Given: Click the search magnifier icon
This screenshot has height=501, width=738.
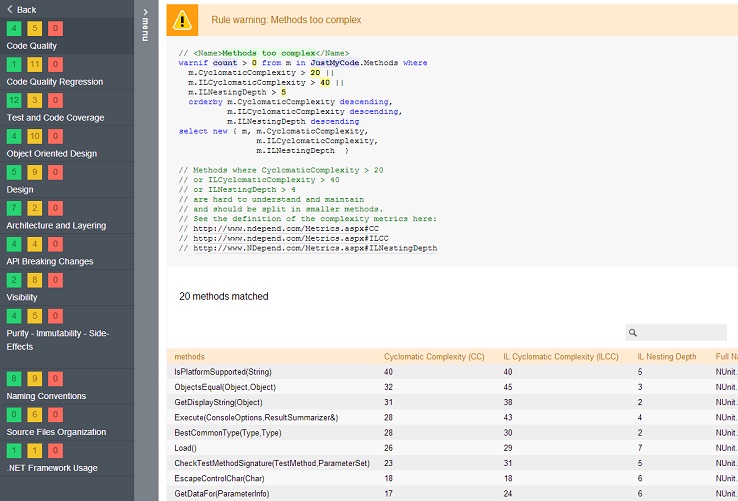Looking at the screenshot, I should click(x=633, y=333).
